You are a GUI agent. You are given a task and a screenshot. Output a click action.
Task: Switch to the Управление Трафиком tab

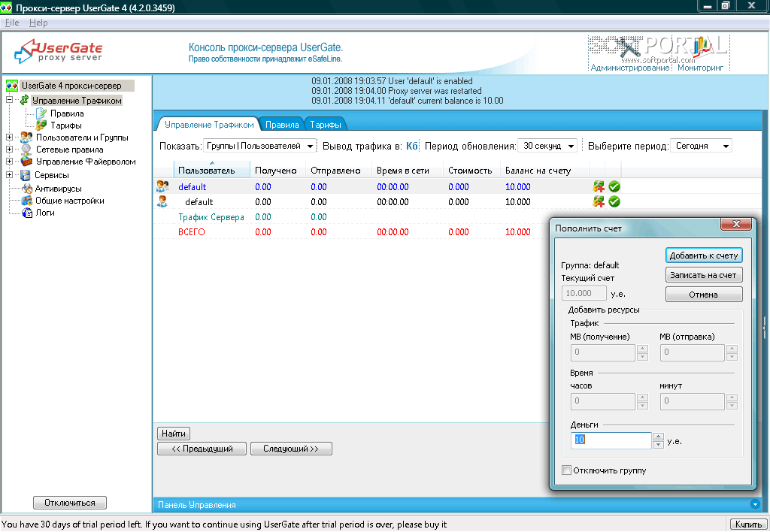click(x=209, y=125)
